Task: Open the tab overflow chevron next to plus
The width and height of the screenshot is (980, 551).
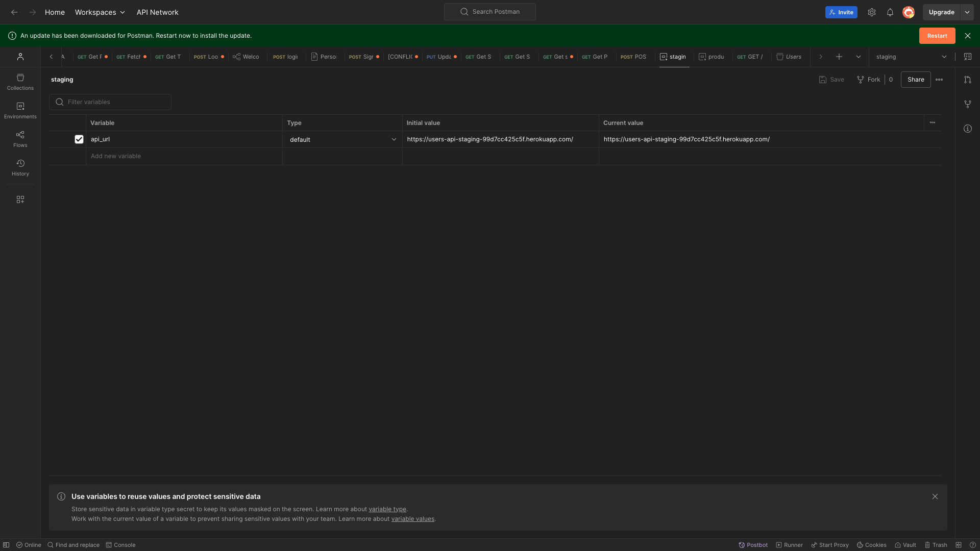Action: [858, 57]
